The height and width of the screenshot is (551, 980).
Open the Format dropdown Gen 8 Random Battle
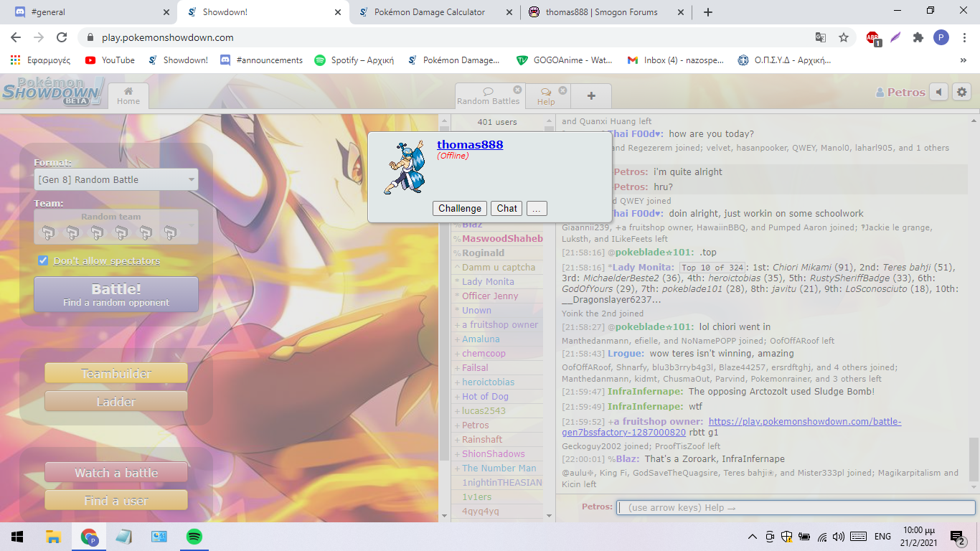pos(116,179)
